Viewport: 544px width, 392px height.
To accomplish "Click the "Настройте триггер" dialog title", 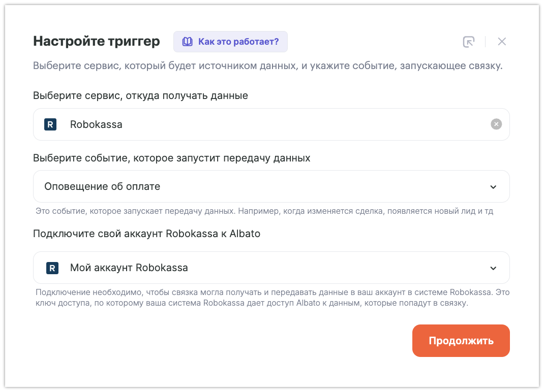I will (x=97, y=42).
